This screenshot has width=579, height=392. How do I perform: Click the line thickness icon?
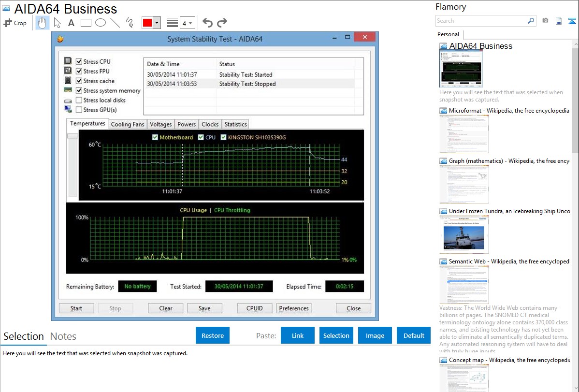point(173,23)
